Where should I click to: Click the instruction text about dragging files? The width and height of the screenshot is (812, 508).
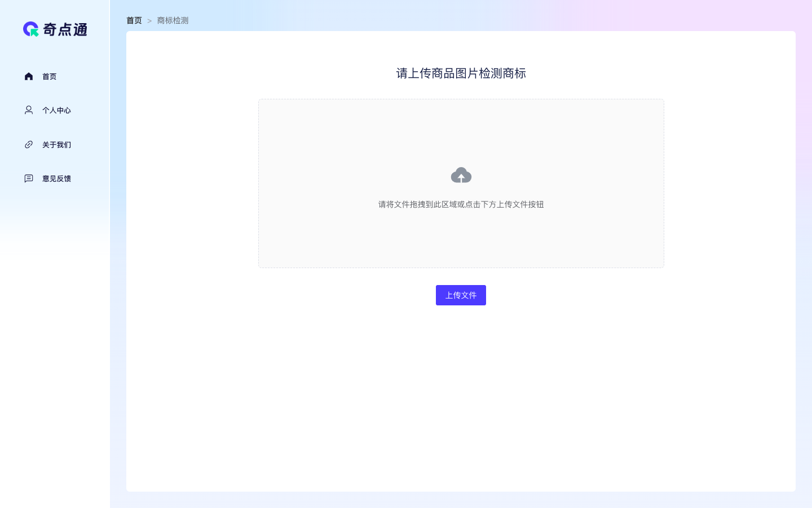pyautogui.click(x=461, y=204)
